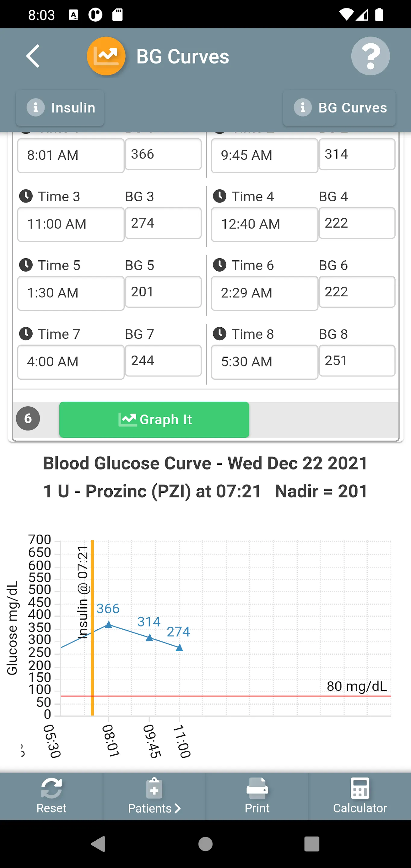Edit the BG value 366 field
Screen dimensions: 411x868
point(163,154)
